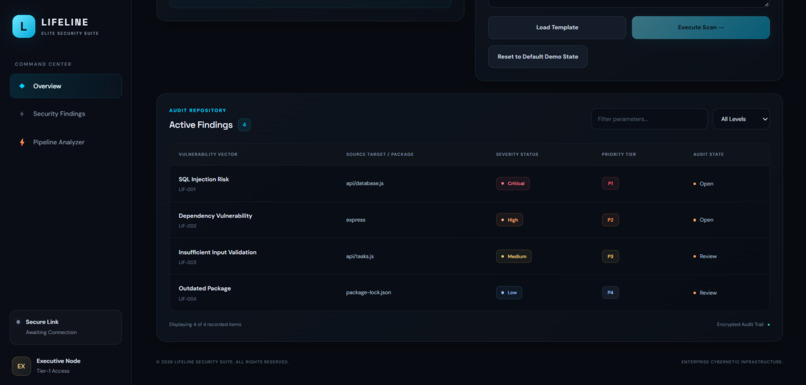The image size is (806, 385).
Task: Click the LIF-001 identifier
Action: [187, 190]
